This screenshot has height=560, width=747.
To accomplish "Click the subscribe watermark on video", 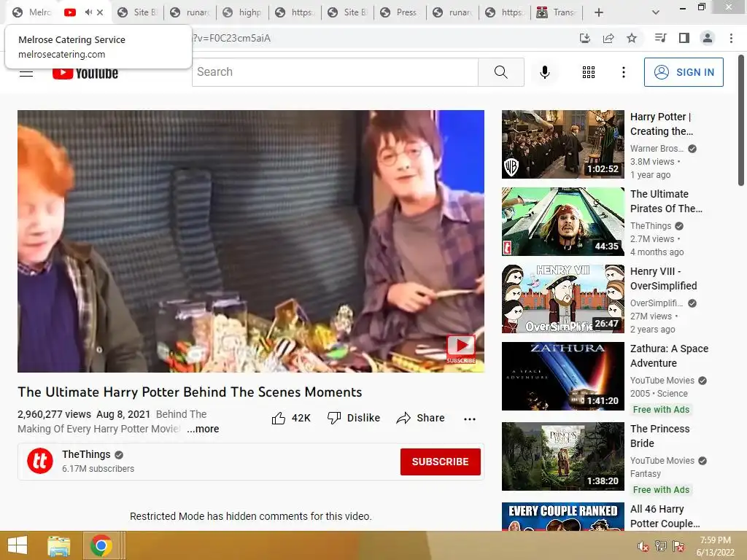I will click(x=461, y=349).
